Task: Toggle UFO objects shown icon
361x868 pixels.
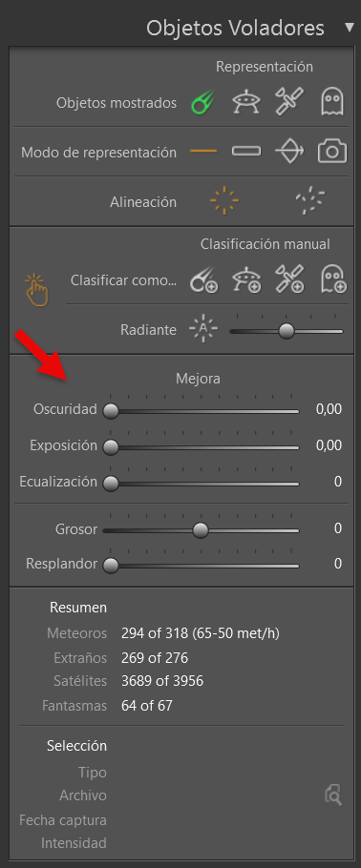Action: [x=245, y=103]
